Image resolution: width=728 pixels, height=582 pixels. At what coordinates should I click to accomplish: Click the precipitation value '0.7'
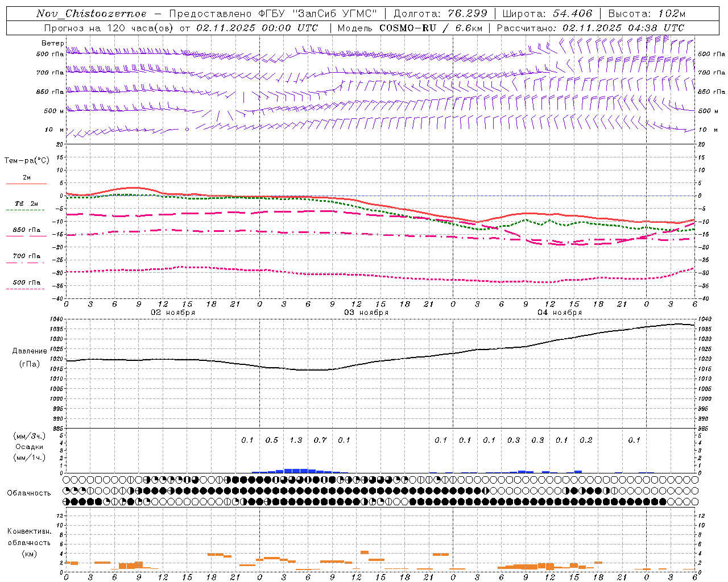(320, 440)
